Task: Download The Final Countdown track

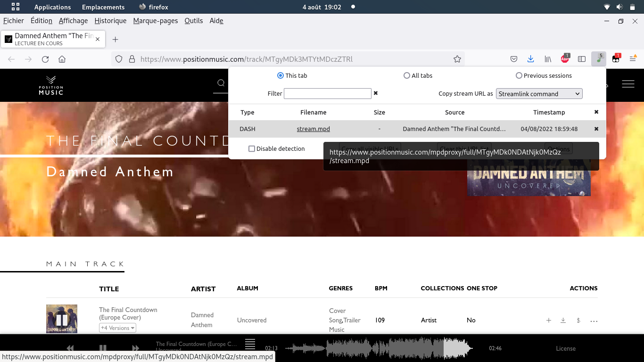Action: [563, 321]
